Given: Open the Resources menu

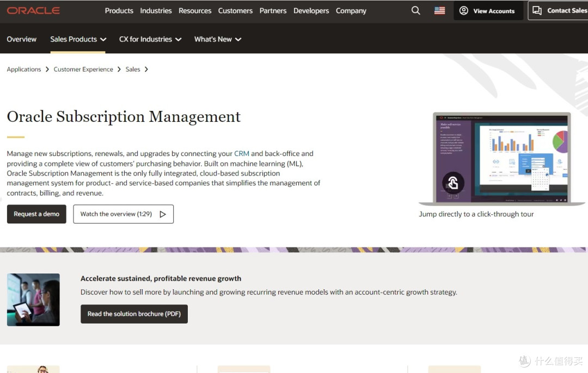Looking at the screenshot, I should click(194, 11).
